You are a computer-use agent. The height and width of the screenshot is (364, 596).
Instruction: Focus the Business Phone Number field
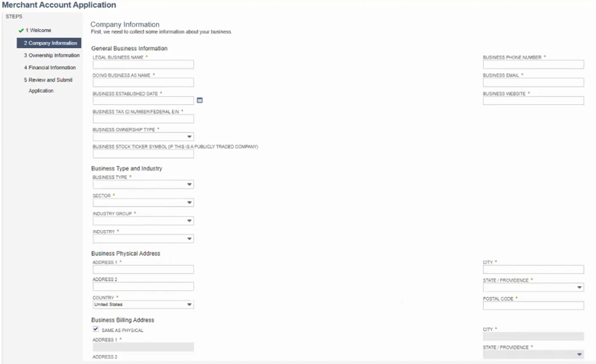(533, 64)
